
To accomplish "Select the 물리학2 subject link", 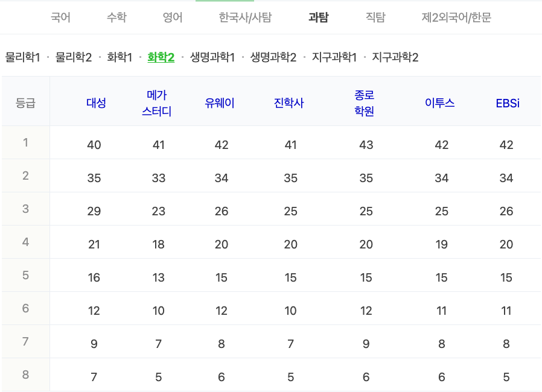I will pyautogui.click(x=72, y=58).
